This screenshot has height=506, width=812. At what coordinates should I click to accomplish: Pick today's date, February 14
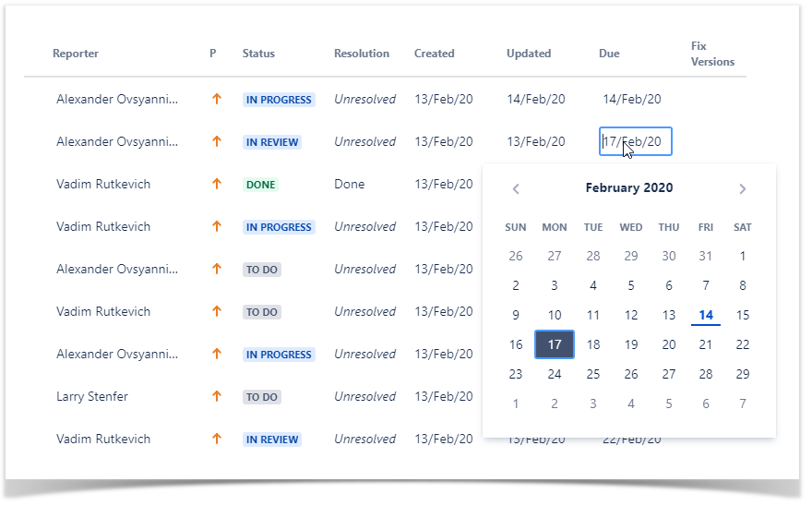(x=706, y=315)
